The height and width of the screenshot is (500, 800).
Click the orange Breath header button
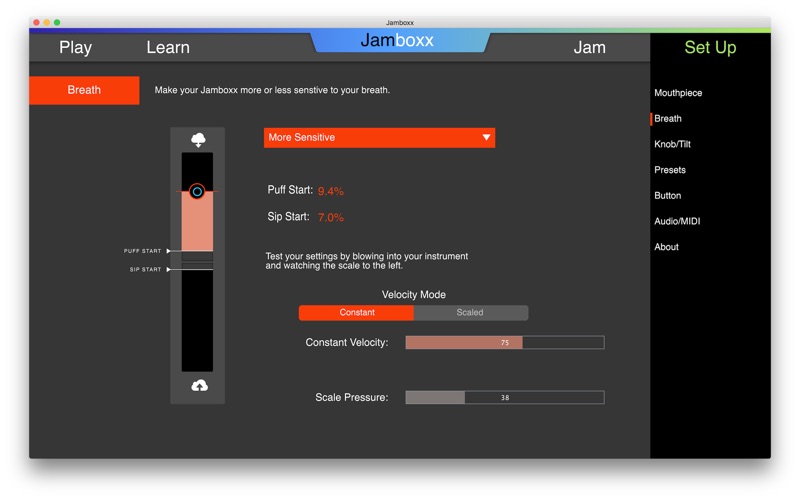pos(84,90)
